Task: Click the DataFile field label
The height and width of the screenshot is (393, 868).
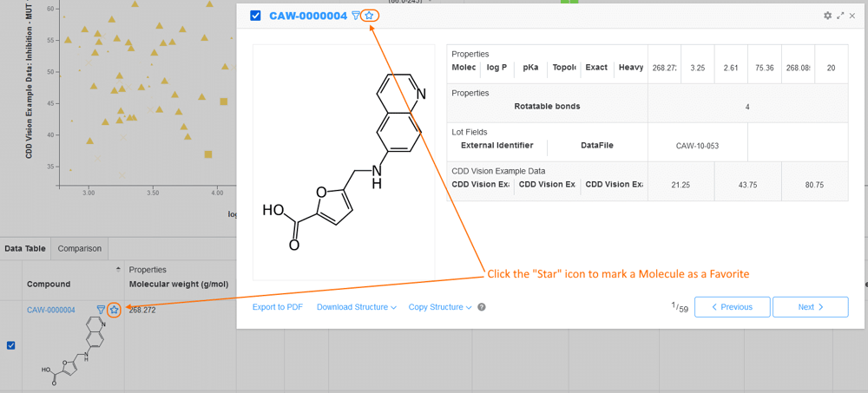Action: (x=597, y=146)
